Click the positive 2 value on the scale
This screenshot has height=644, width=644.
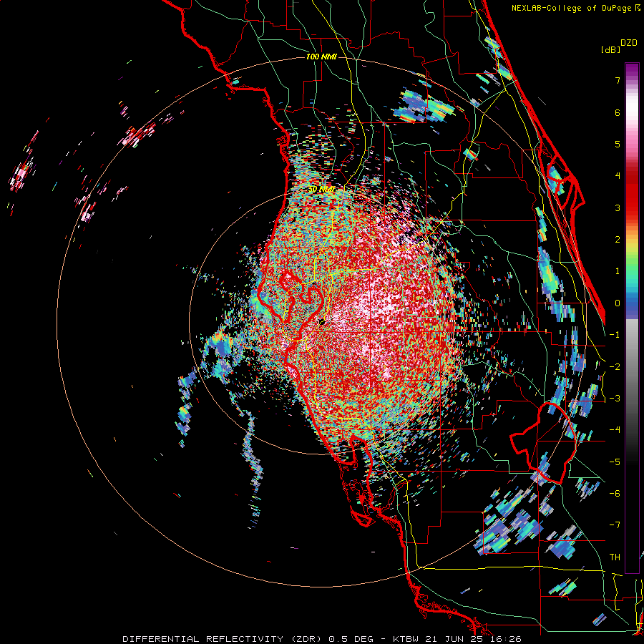[x=618, y=240]
